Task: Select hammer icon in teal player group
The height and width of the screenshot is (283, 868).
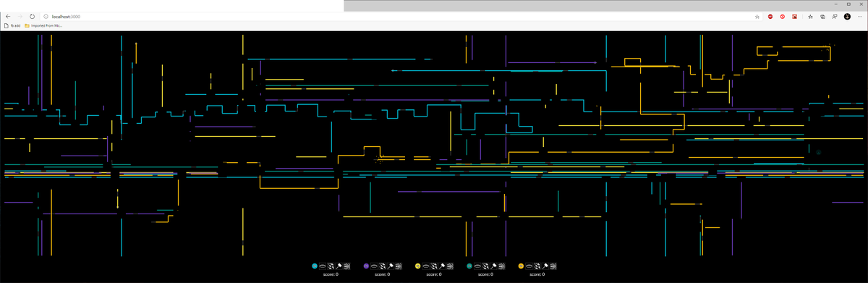Action: (x=493, y=266)
